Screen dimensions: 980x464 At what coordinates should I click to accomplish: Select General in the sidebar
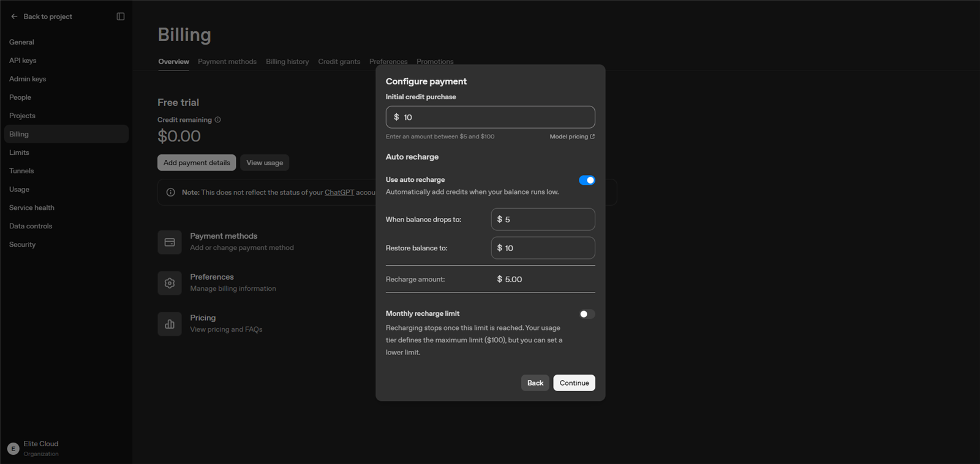[x=66, y=42]
